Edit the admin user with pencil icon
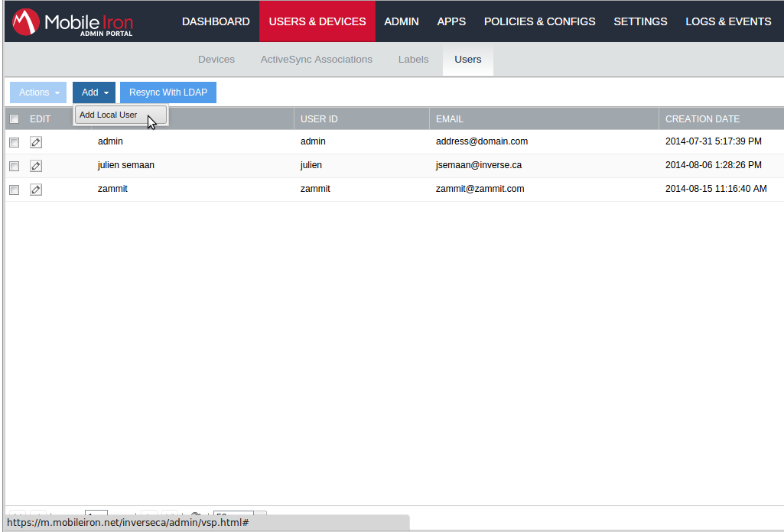This screenshot has height=532, width=784. [36, 142]
